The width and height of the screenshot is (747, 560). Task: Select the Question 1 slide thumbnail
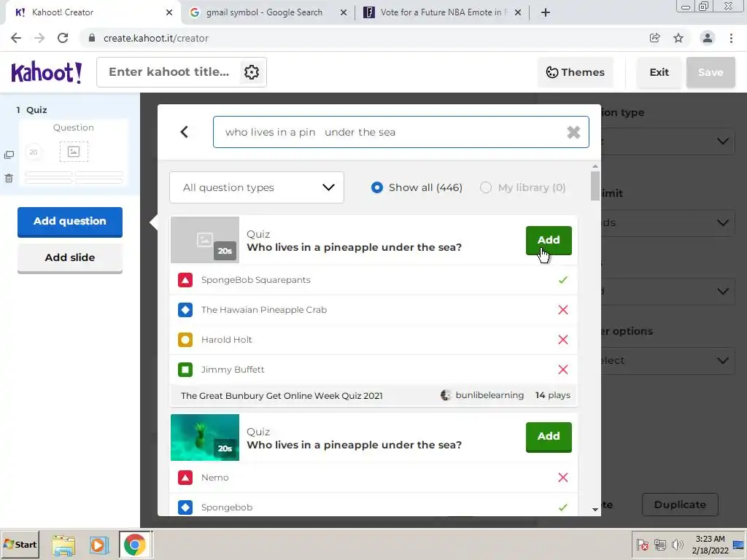click(74, 153)
